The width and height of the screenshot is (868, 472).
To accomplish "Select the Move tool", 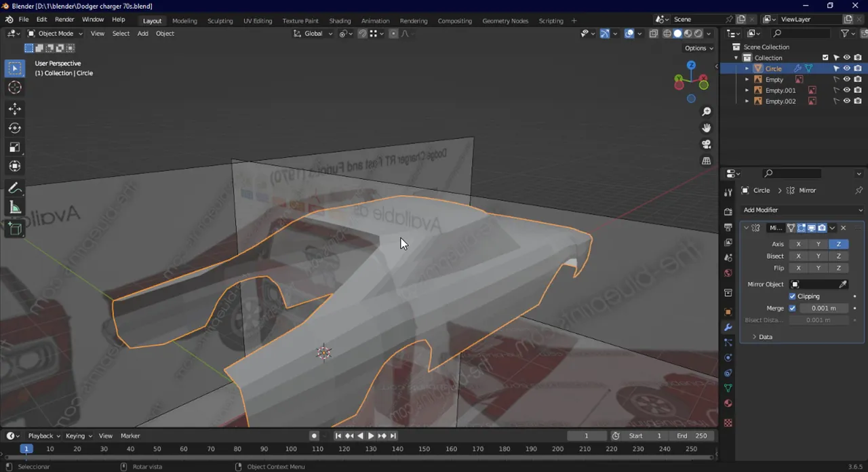I will (x=15, y=109).
